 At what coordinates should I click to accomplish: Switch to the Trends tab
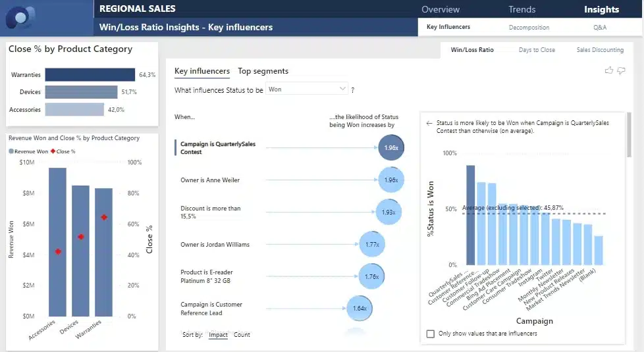tap(522, 9)
